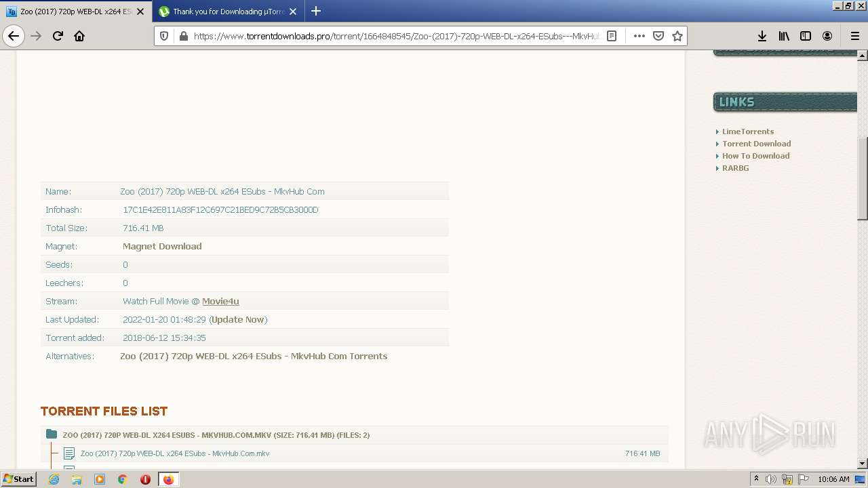This screenshot has width=868, height=488.
Task: Go back to the previous page
Action: (14, 36)
